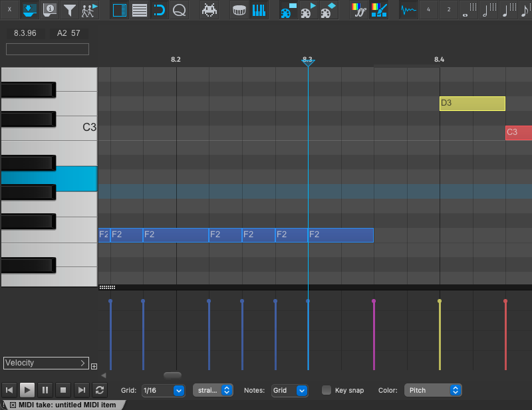Open the Color Pitch dropdown
Screen dimensions: 532x410
coord(432,390)
